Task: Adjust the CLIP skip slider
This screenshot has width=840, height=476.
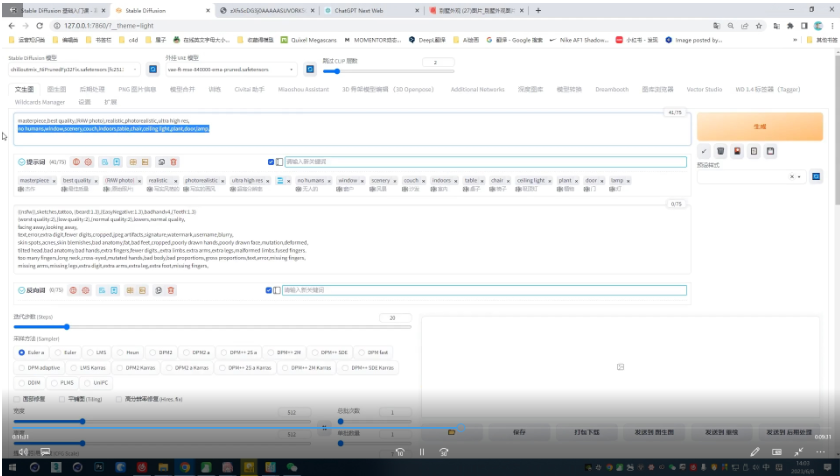Action: [388, 71]
